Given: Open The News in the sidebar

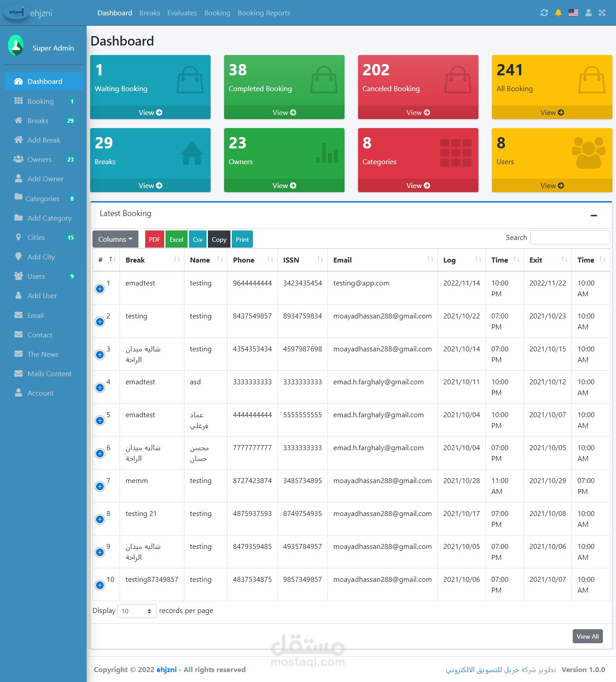Looking at the screenshot, I should [44, 354].
